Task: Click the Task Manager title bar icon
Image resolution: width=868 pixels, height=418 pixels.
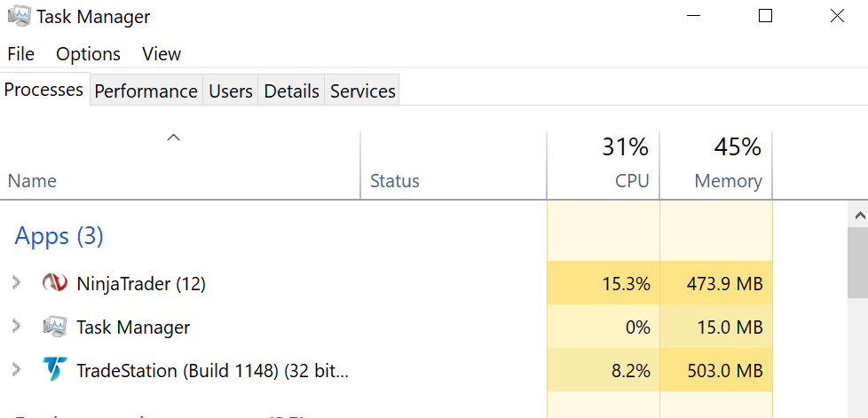Action: point(18,16)
